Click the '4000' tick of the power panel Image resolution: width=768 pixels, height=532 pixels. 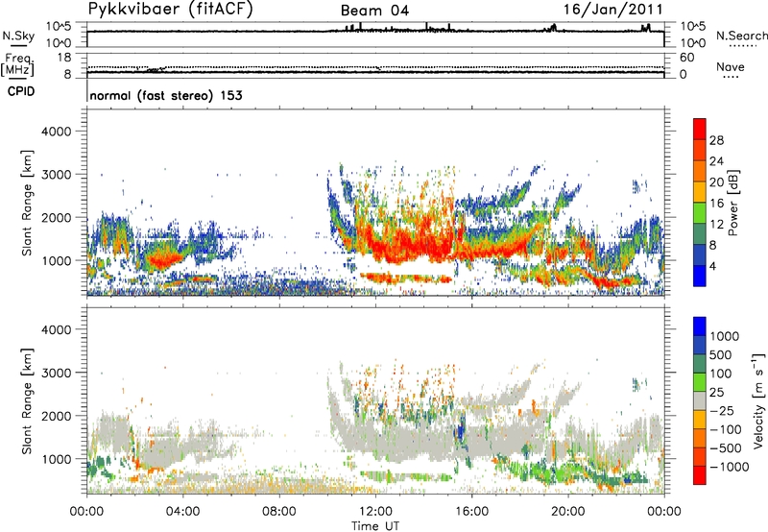[x=57, y=132]
